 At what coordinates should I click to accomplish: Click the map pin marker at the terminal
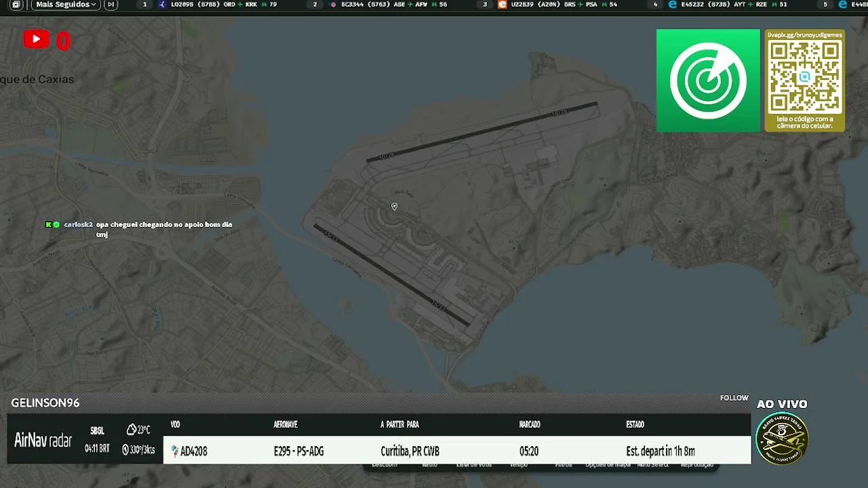click(394, 206)
